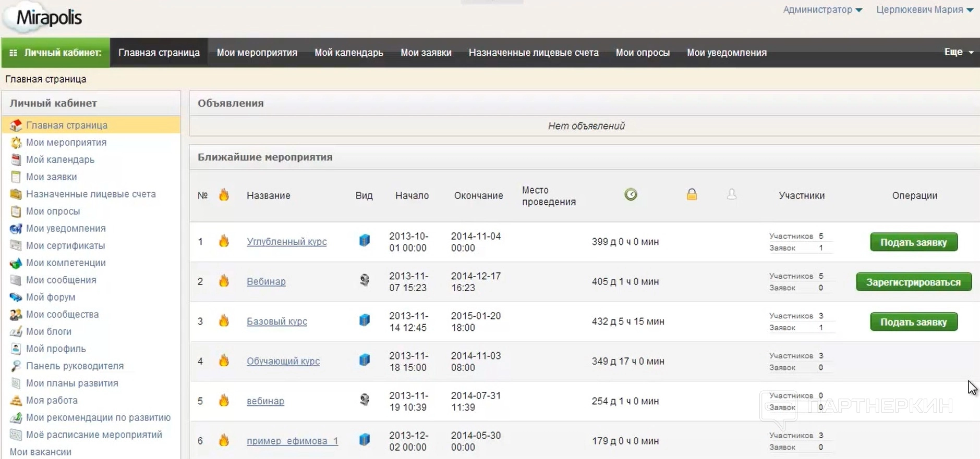980x459 pixels.
Task: Click the key icon beside Панель руководителя
Action: pos(16,366)
